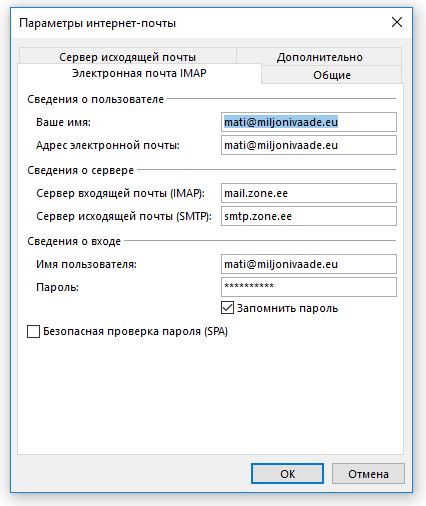Confirm settings with the OK button
Viewport: 426px width, 506px height.
287,474
